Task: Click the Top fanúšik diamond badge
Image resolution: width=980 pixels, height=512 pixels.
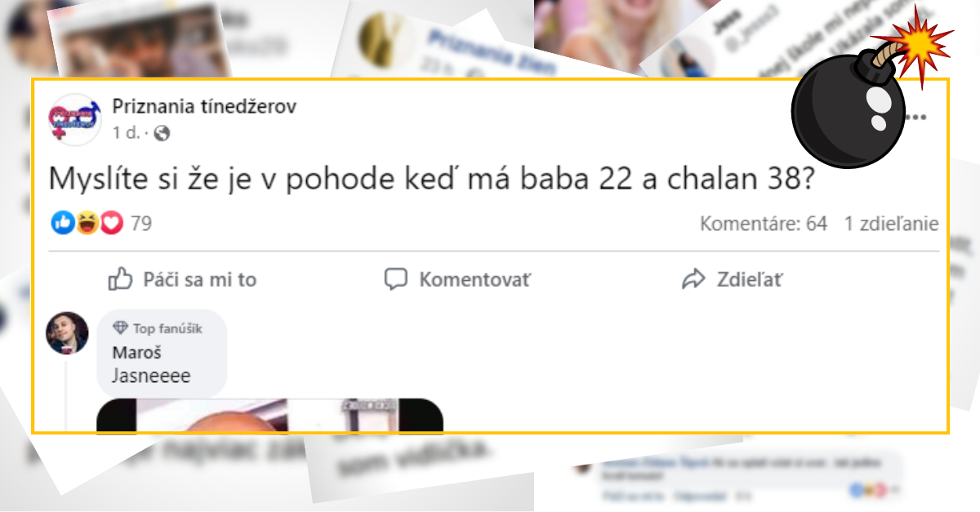Action: click(120, 328)
